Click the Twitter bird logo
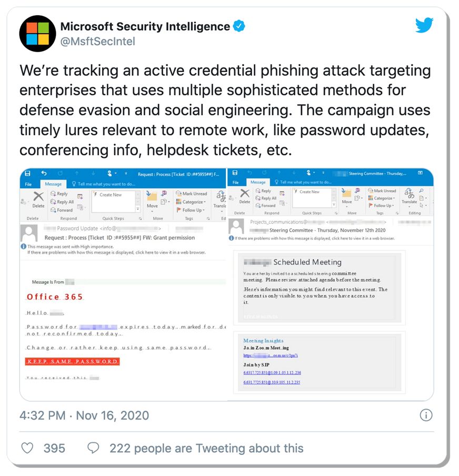459x476 pixels. pos(424,25)
